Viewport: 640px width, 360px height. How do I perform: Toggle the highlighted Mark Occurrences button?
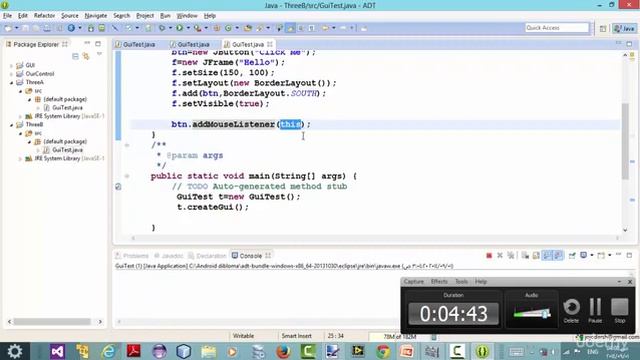[x=291, y=28]
